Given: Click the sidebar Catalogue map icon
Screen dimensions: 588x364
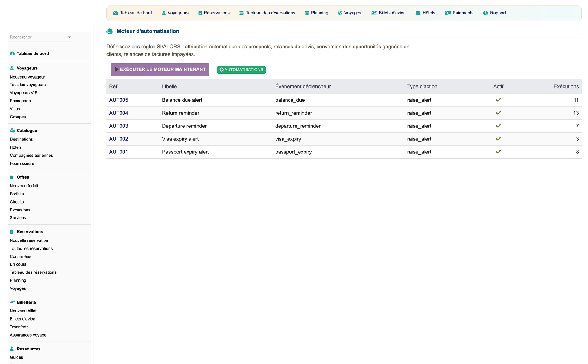Looking at the screenshot, I should (12, 130).
